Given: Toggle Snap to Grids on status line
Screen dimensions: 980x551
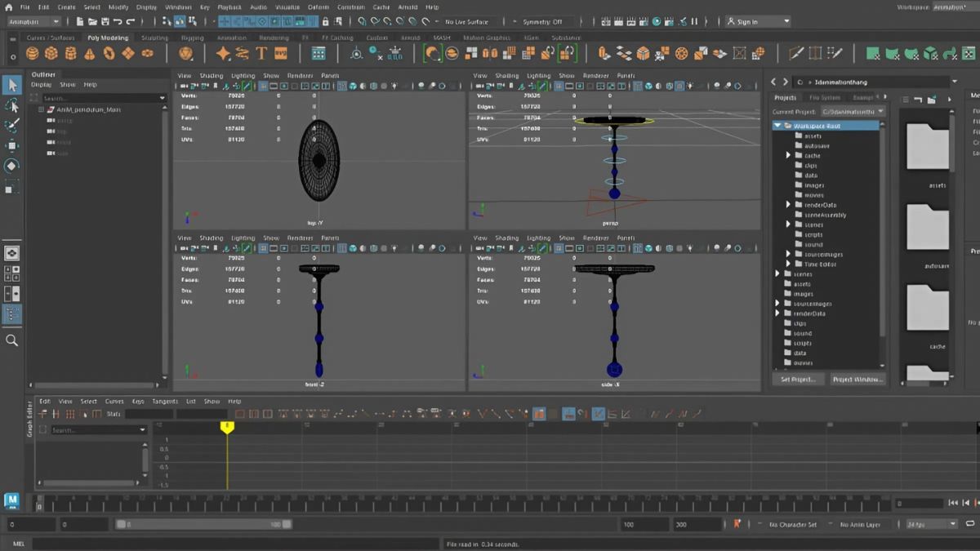Looking at the screenshot, I should click(363, 21).
